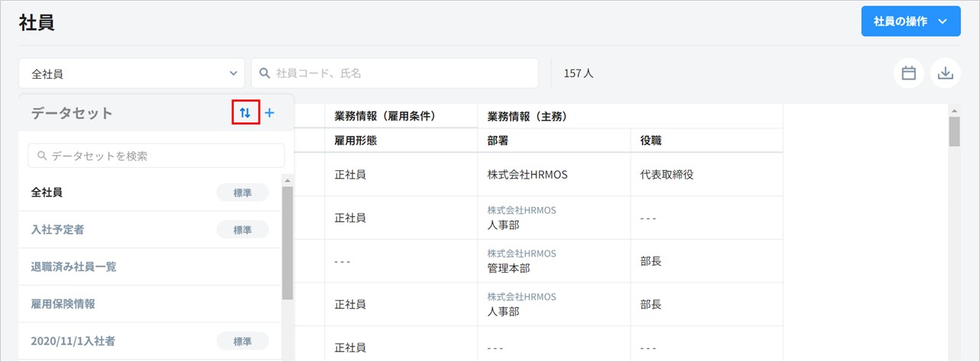Expand the 全社員 dataset selector
Image resolution: width=980 pixels, height=362 pixels.
(x=131, y=73)
